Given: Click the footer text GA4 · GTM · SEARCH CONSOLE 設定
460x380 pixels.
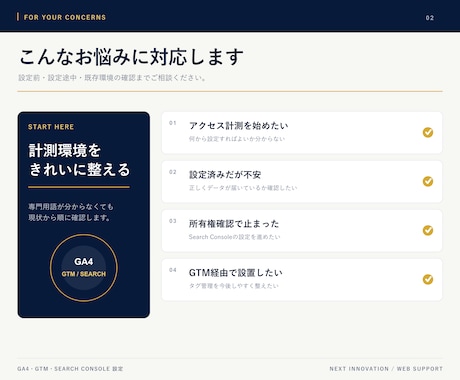Looking at the screenshot, I should 70,369.
